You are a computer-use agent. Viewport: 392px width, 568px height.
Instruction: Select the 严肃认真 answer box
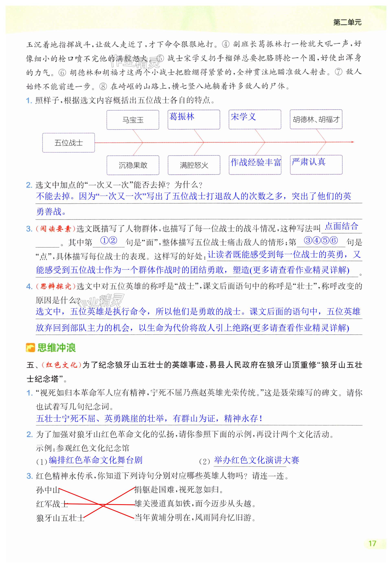click(x=316, y=165)
